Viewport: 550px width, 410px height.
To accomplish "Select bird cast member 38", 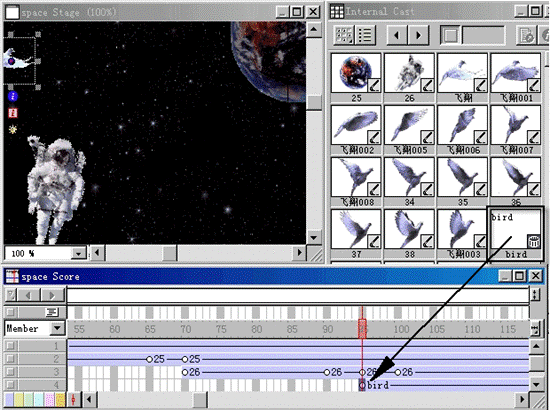I will pyautogui.click(x=409, y=234).
